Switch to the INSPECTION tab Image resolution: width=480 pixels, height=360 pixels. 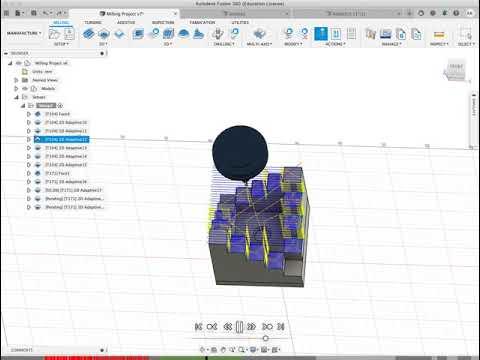[163, 23]
